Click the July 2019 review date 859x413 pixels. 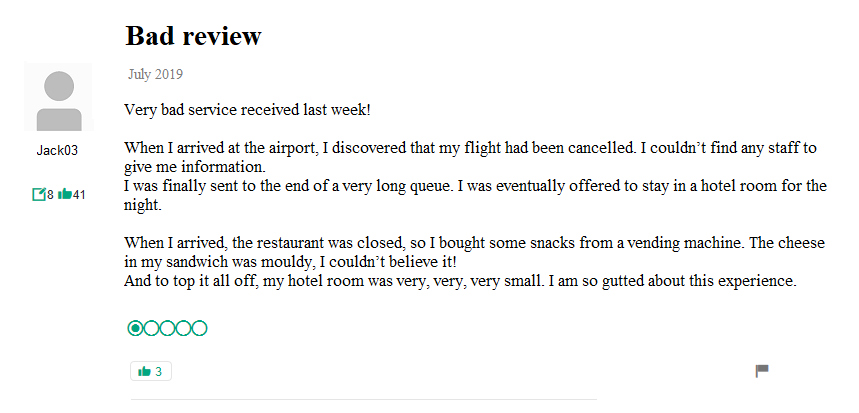[155, 74]
